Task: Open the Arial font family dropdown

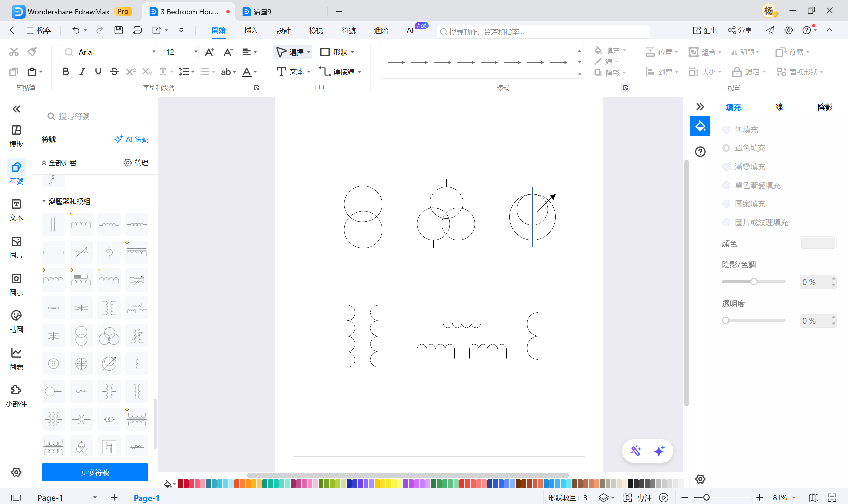Action: click(x=154, y=52)
